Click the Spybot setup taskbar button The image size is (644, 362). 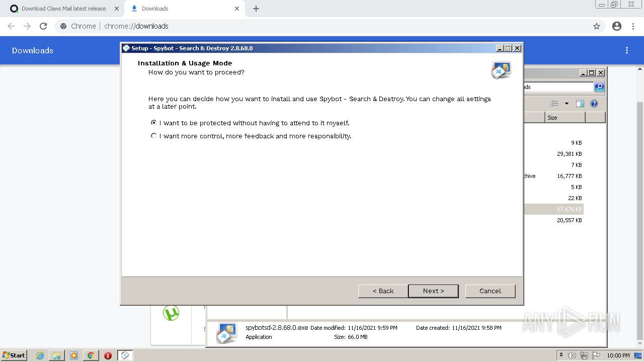125,355
